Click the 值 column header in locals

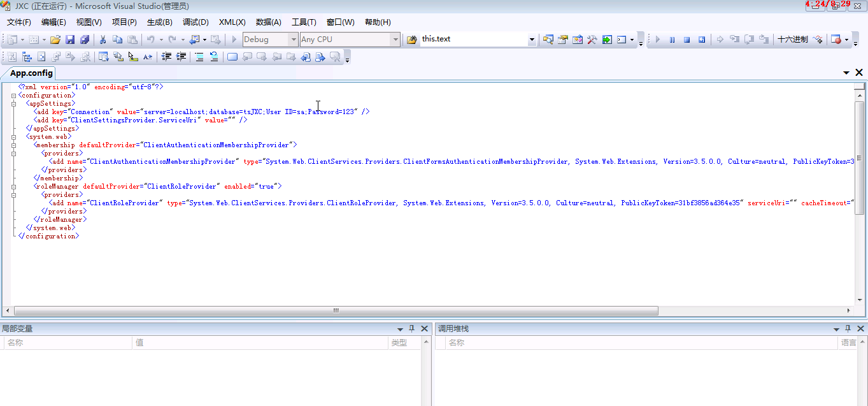click(139, 343)
